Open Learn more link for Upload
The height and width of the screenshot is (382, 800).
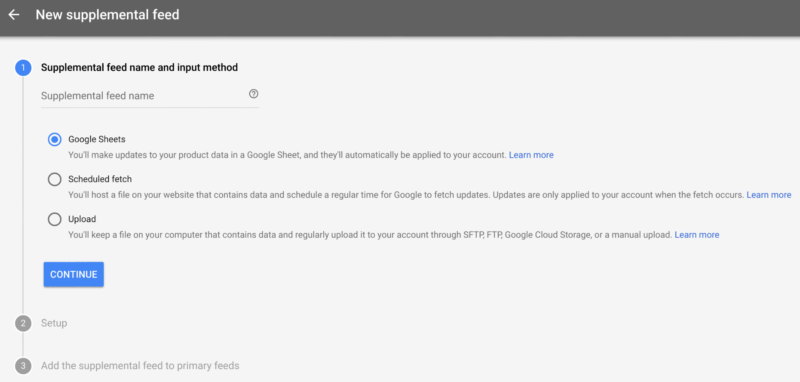click(x=697, y=235)
